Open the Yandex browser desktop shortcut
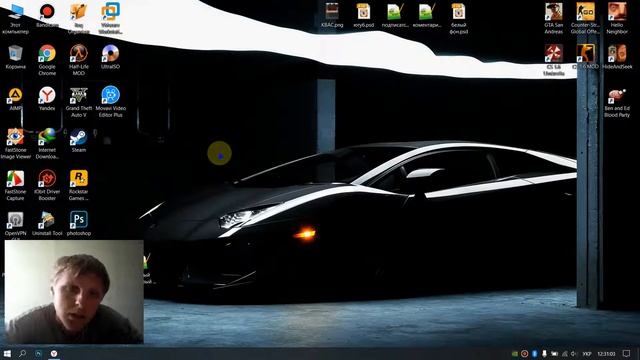Image resolution: width=640 pixels, height=360 pixels. coord(47,99)
